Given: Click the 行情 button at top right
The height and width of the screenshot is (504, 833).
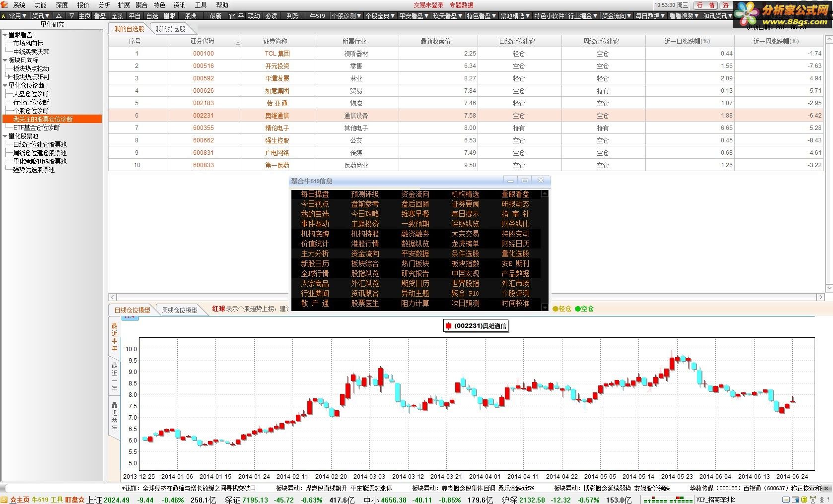Looking at the screenshot, I should (x=705, y=5).
